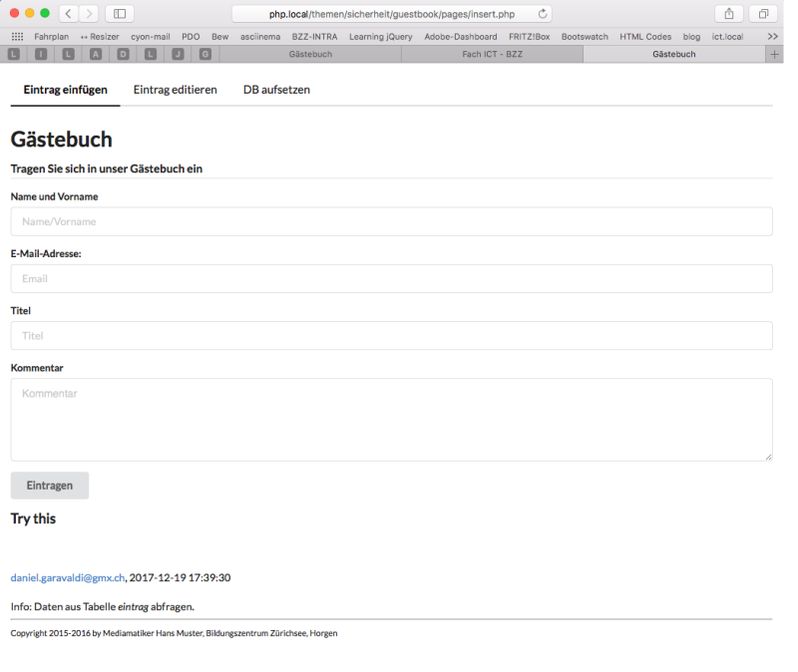798x672 pixels.
Task: Select the pinned tab with letter G
Action: [x=205, y=54]
